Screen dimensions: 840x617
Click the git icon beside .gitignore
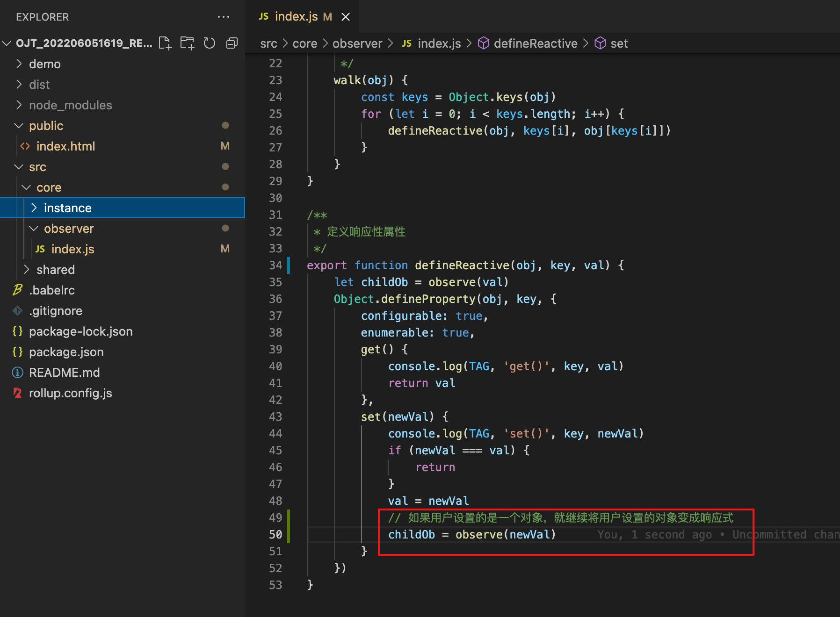pos(18,311)
